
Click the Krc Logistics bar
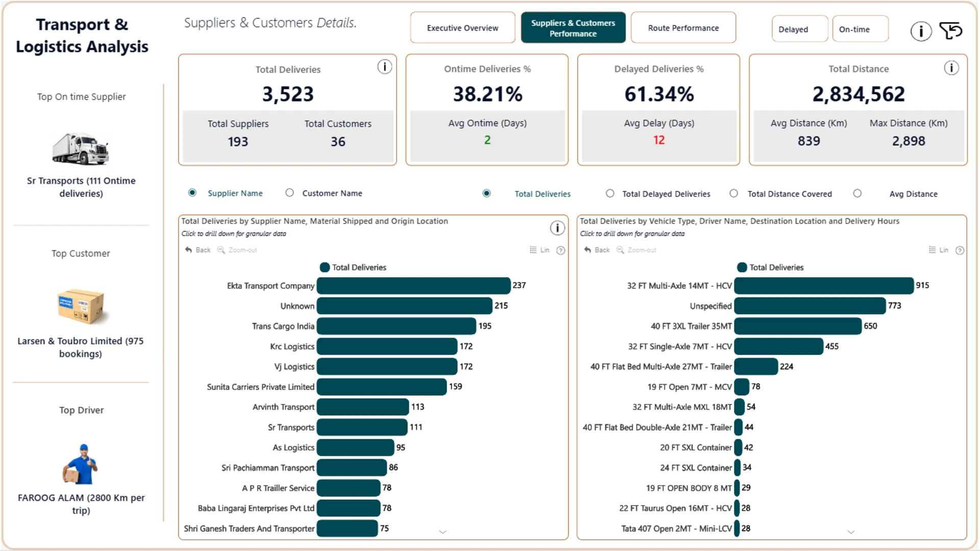387,346
